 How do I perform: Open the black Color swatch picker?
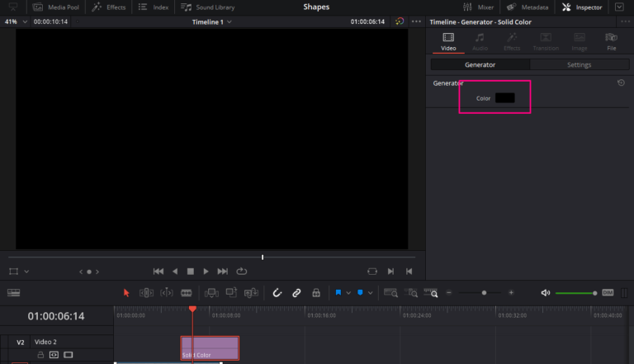click(x=505, y=98)
